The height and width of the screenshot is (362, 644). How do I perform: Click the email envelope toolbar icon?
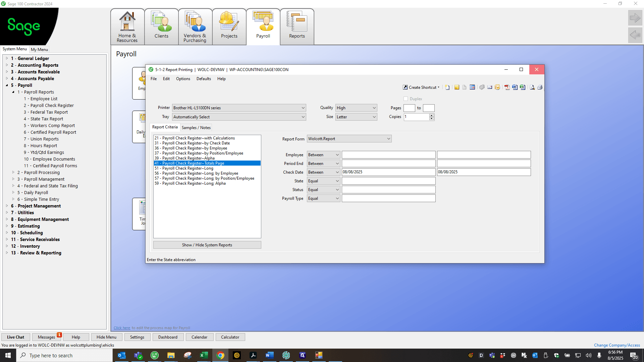(x=490, y=87)
